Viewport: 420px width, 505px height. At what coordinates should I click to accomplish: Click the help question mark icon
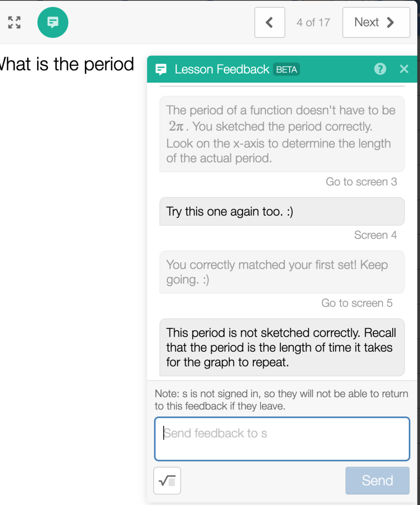(380, 69)
